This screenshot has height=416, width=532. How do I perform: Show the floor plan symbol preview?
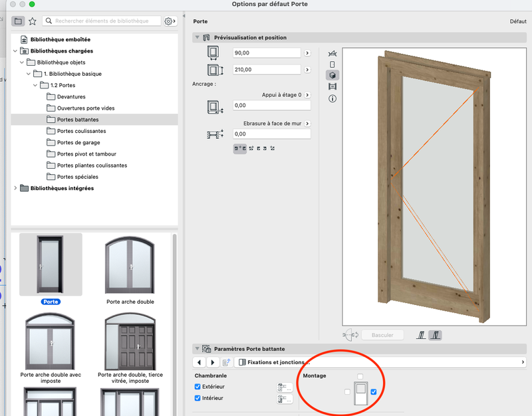click(x=332, y=54)
